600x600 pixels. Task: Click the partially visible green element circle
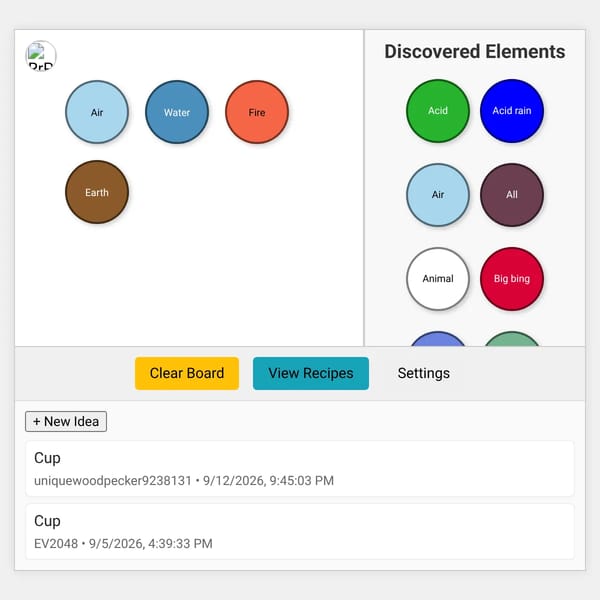[512, 339]
